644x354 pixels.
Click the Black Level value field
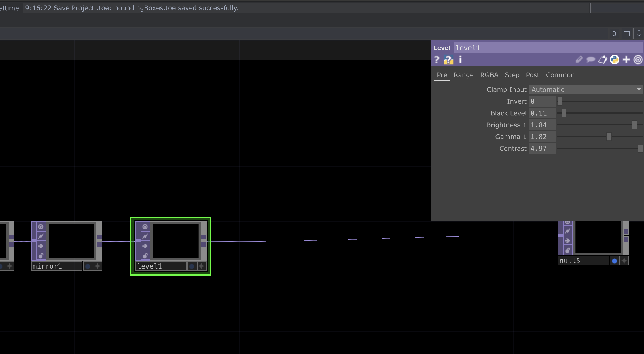[542, 113]
